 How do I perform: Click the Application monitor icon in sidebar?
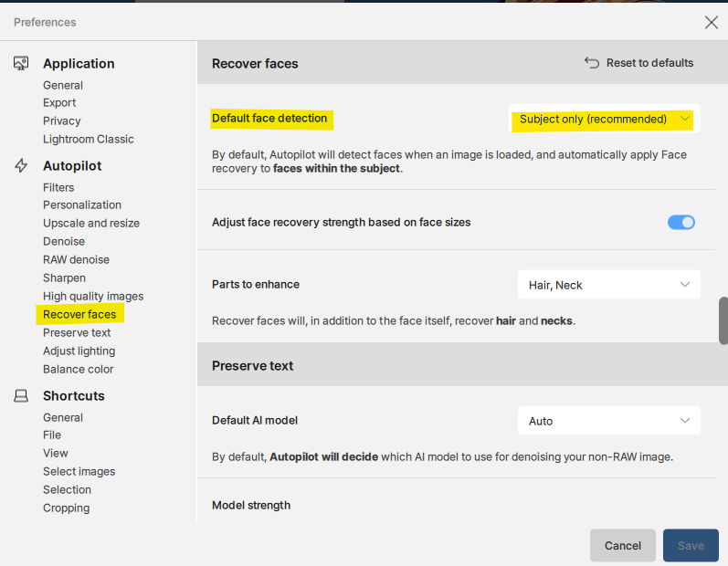[21, 63]
